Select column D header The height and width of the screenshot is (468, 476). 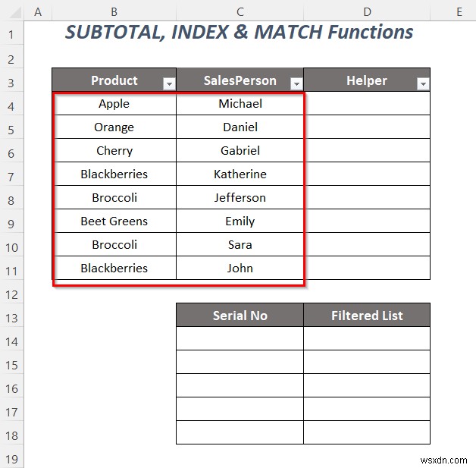(x=367, y=11)
